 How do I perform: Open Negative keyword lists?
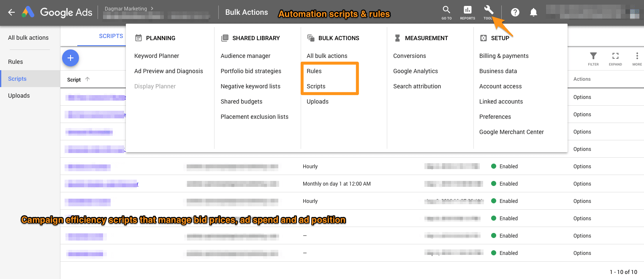pos(250,86)
